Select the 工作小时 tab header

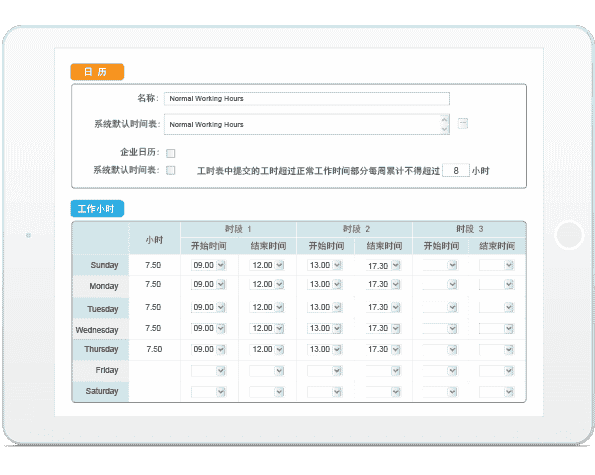[97, 209]
